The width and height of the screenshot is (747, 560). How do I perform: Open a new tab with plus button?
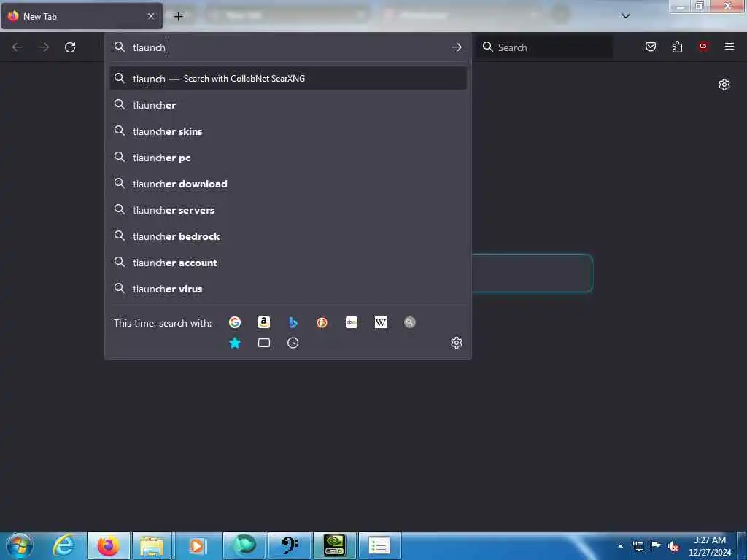point(178,16)
